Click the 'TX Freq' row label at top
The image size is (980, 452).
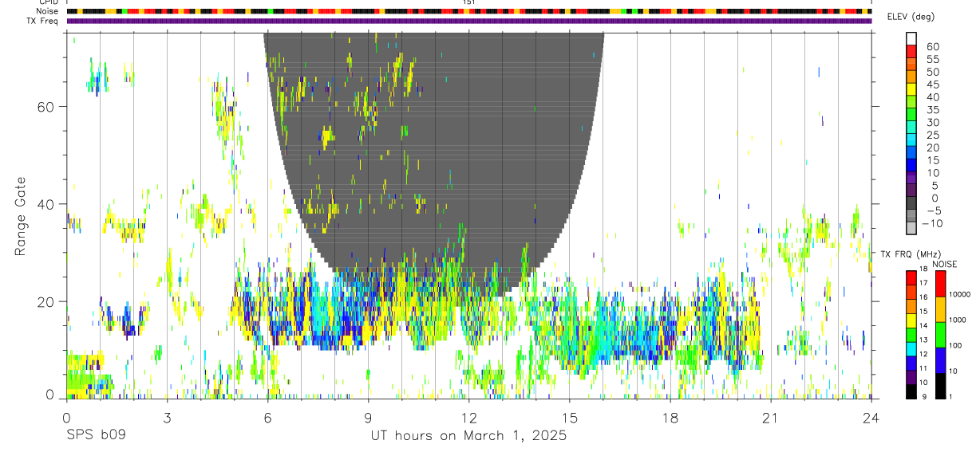pyautogui.click(x=43, y=21)
